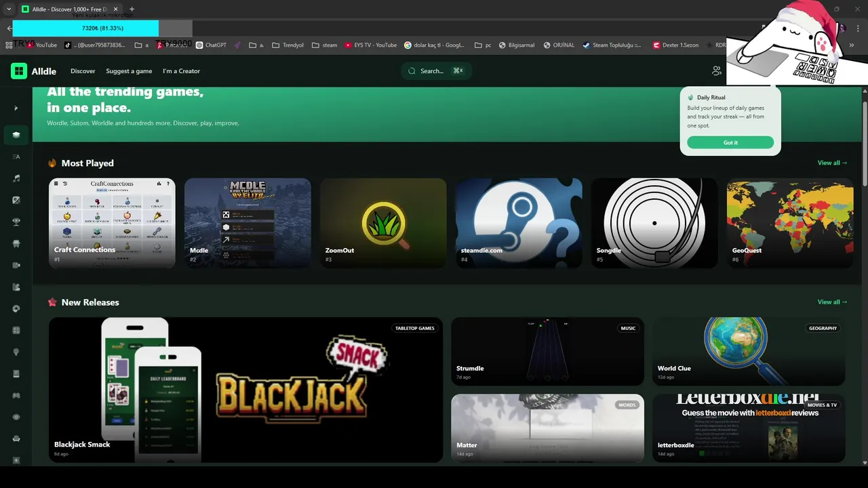Image resolution: width=868 pixels, height=488 pixels.
Task: Open the Bilgisarmal bookmark
Action: (x=517, y=45)
